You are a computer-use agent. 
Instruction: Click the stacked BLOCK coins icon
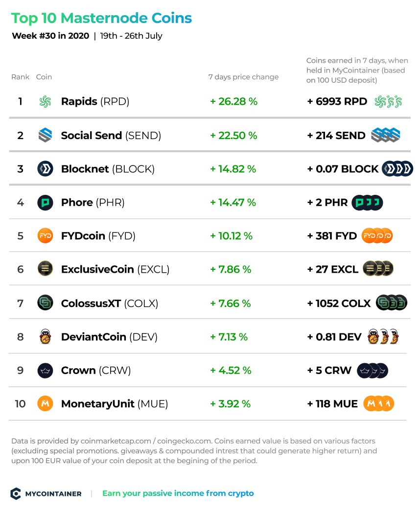pyautogui.click(x=397, y=169)
